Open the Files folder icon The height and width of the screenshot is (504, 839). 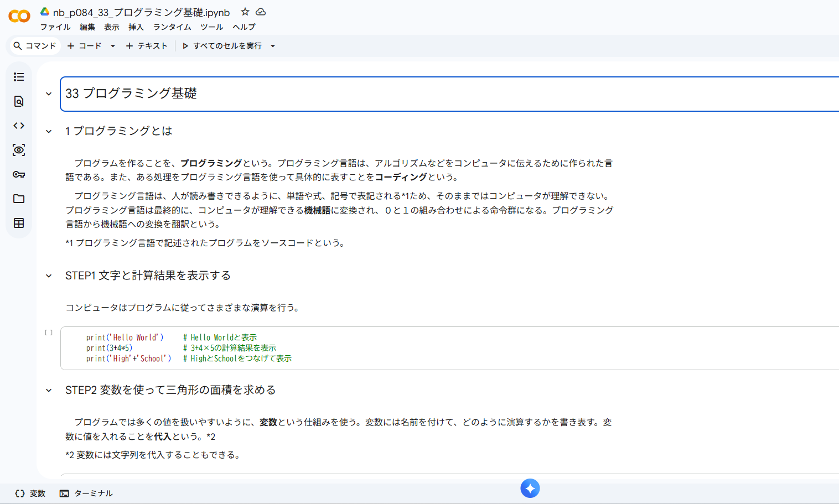click(19, 199)
